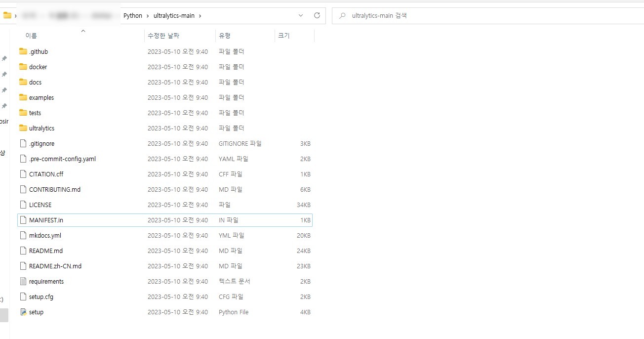Focus the ultralytics-main 검색 search box
Viewport: 644px width, 339px height.
(x=487, y=15)
